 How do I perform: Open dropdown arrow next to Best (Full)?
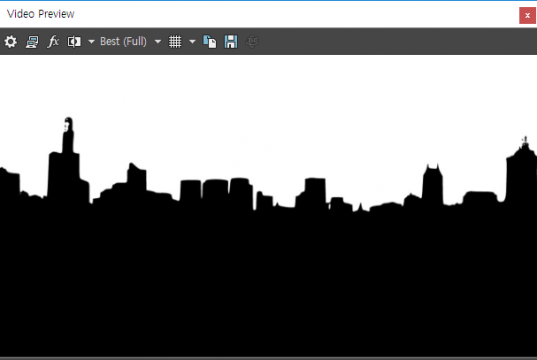coord(158,42)
